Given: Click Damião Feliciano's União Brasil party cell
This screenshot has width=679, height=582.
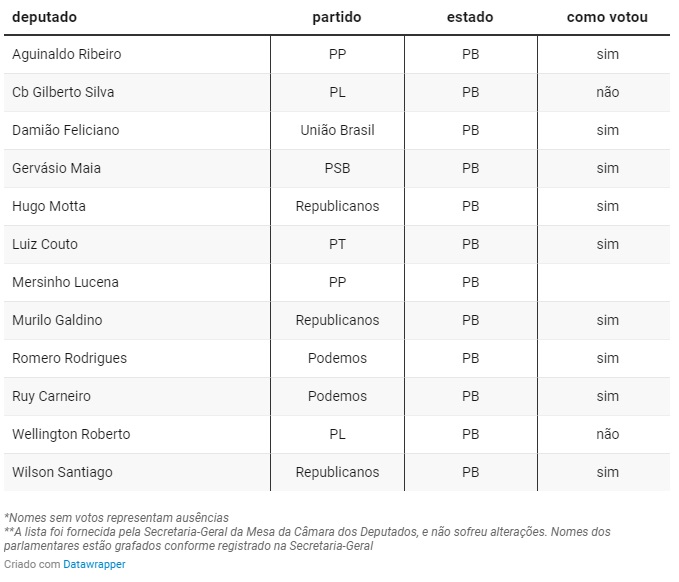Looking at the screenshot, I should [337, 130].
